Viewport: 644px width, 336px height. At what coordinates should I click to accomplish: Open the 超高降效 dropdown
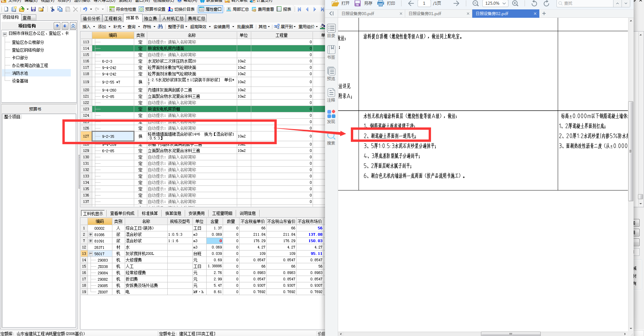[x=200, y=27]
